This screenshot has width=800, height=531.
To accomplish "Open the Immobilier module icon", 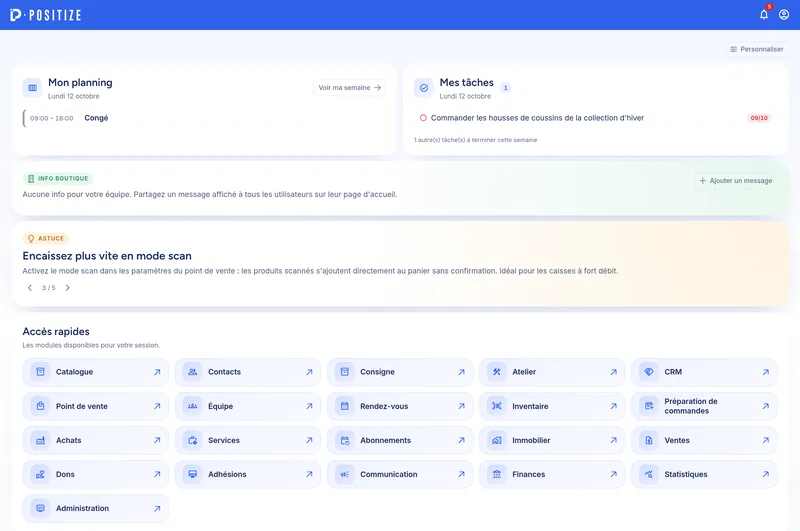I will (496, 440).
